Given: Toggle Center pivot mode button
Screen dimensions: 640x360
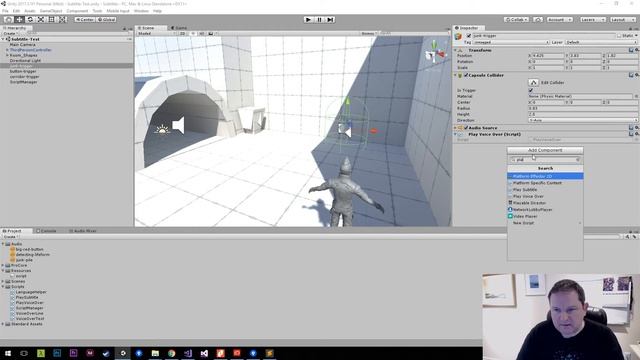Looking at the screenshot, I should click(84, 20).
